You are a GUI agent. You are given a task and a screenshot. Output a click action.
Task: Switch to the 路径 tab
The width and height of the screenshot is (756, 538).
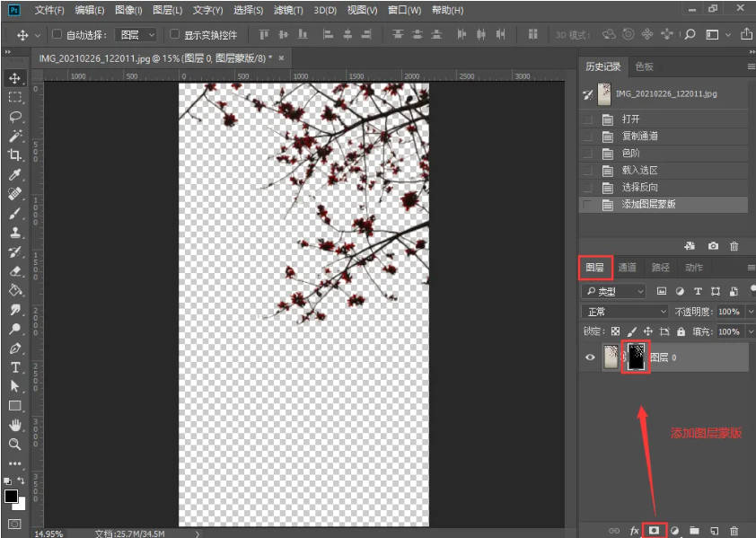pyautogui.click(x=660, y=268)
